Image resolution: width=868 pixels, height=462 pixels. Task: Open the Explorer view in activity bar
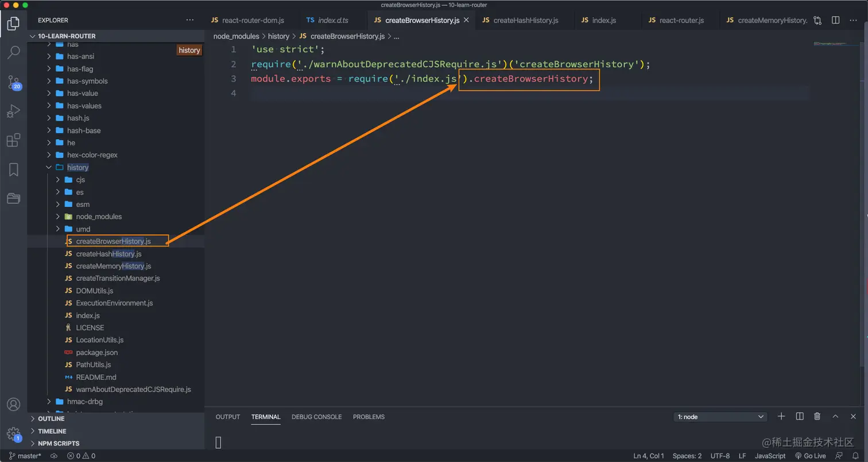[13, 24]
